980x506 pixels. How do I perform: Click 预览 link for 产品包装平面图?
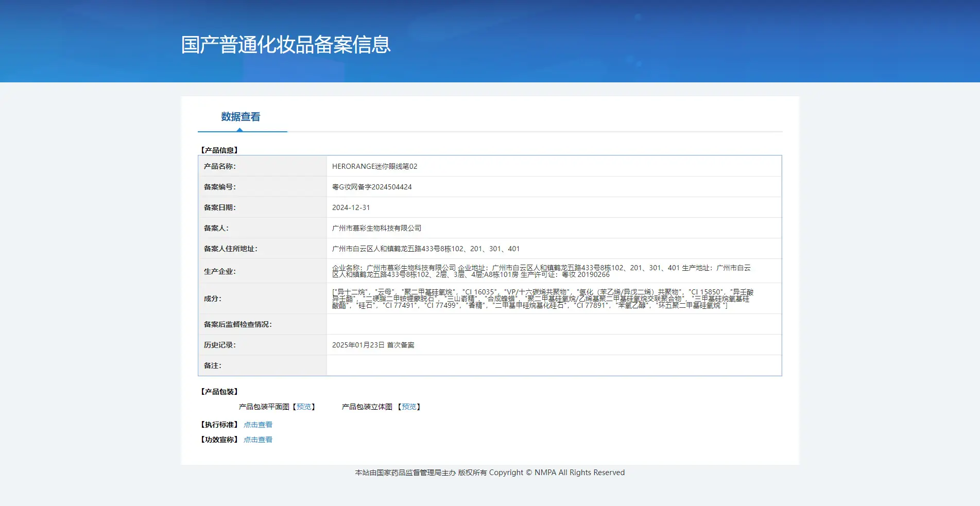304,407
